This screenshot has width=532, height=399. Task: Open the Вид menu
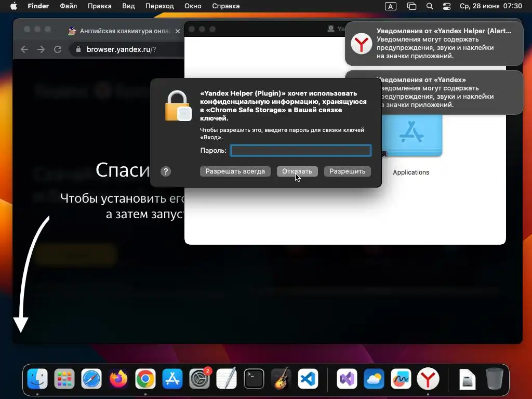[x=128, y=6]
